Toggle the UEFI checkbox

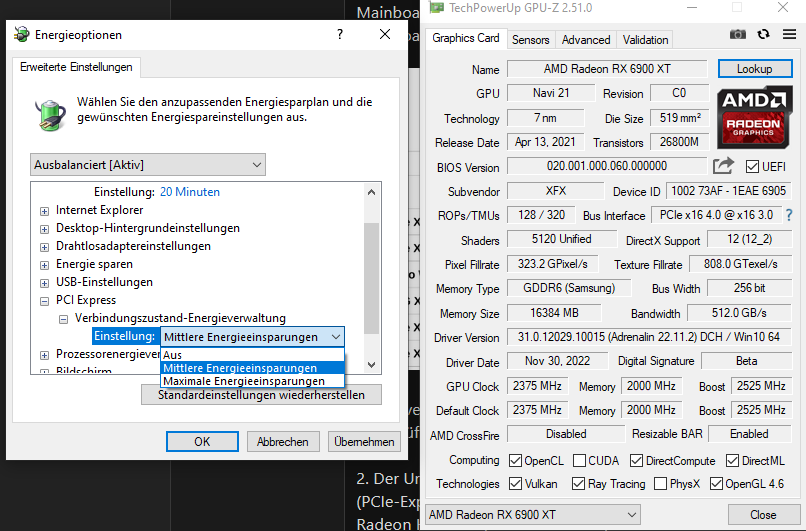(x=752, y=167)
